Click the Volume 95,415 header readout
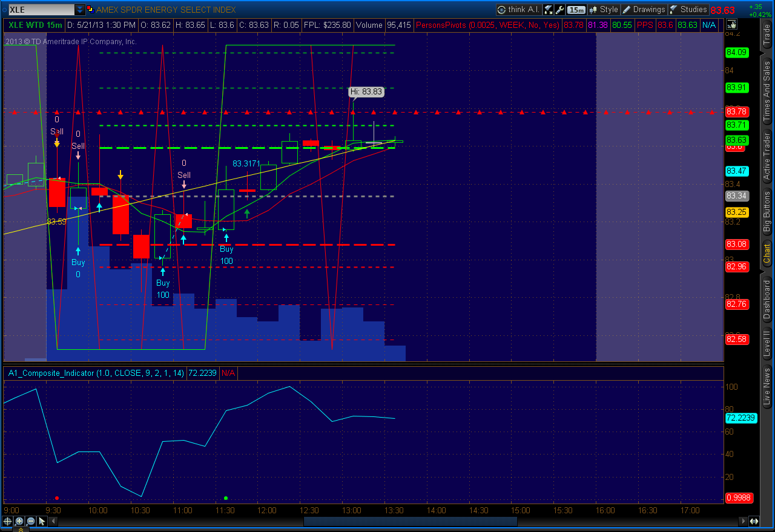The width and height of the screenshot is (775, 532). coord(384,25)
